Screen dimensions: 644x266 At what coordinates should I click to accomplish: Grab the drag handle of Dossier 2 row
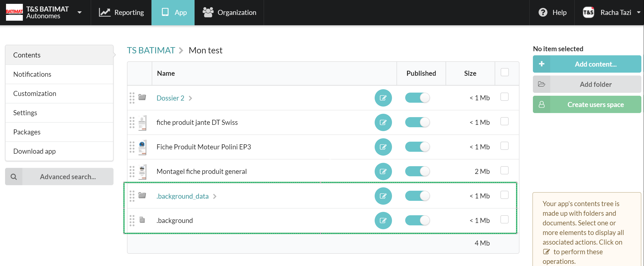point(132,98)
